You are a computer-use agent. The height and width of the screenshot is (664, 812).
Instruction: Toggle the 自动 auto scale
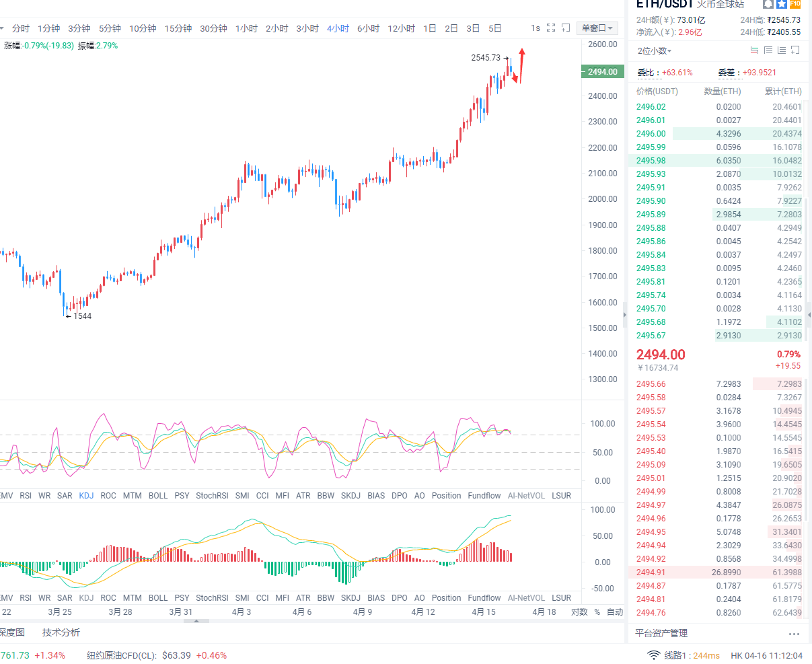point(615,612)
